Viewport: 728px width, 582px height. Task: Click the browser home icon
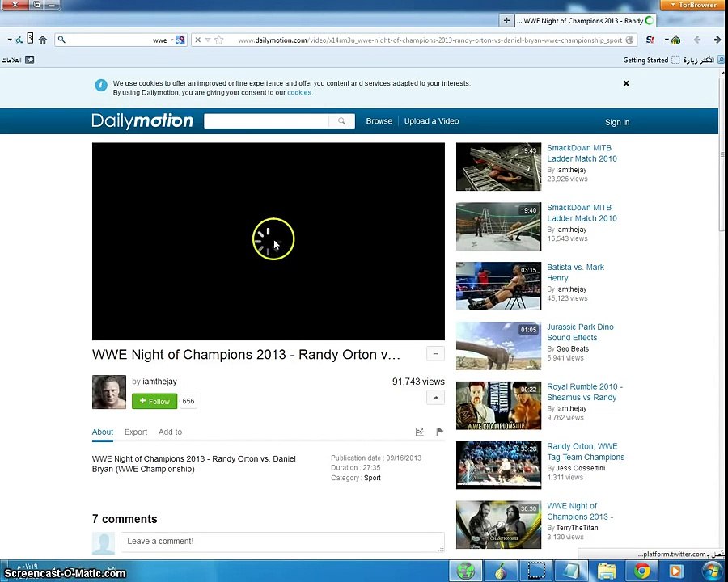(43, 40)
